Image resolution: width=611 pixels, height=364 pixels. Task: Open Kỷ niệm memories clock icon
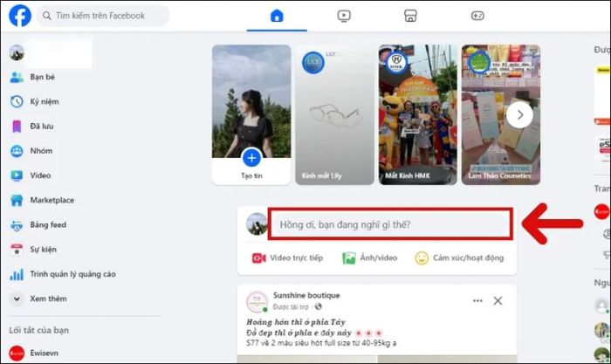pos(17,102)
